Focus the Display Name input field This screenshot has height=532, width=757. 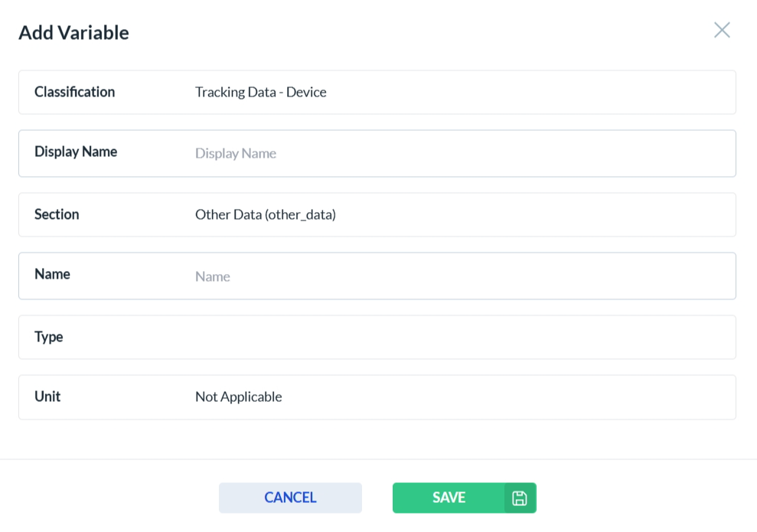[459, 154]
